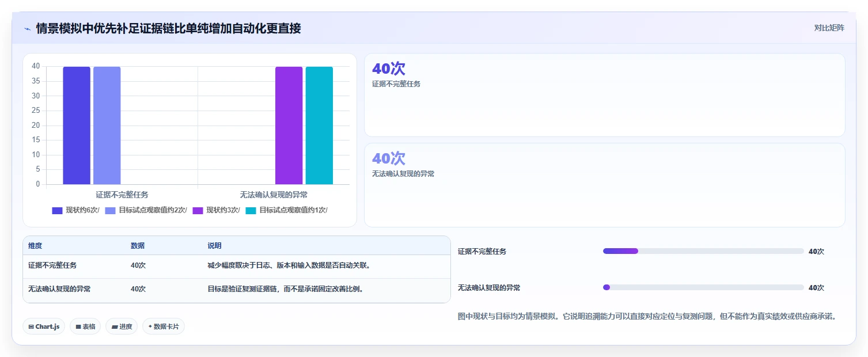This screenshot has width=868, height=357.
Task: Click the dark indigo chart bar
Action: click(77, 126)
